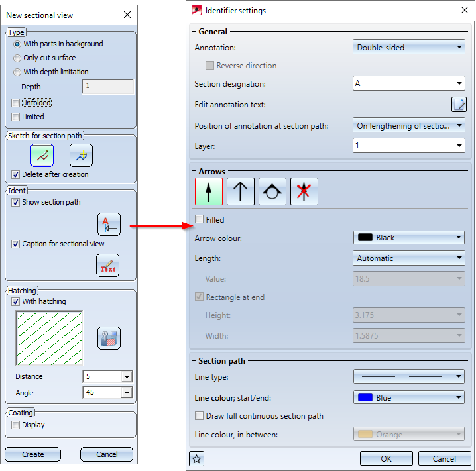Enable Coating Display checkbox
The width and height of the screenshot is (476, 471).
click(15, 425)
